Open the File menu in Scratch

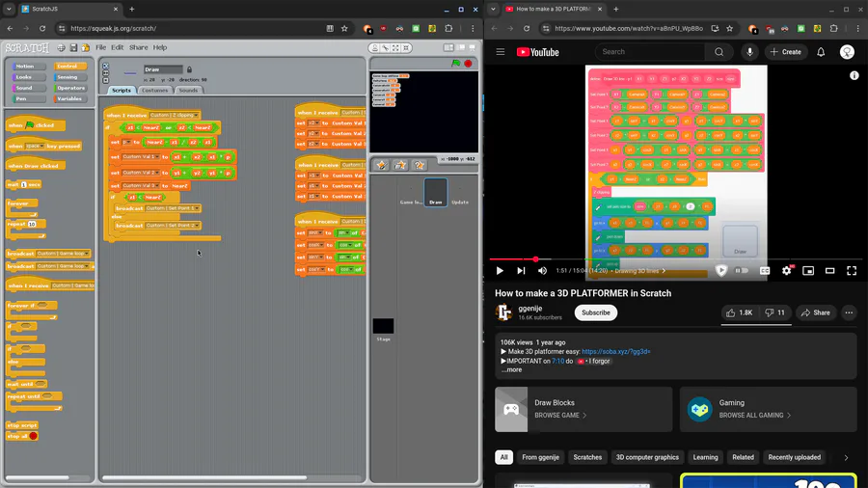(100, 47)
